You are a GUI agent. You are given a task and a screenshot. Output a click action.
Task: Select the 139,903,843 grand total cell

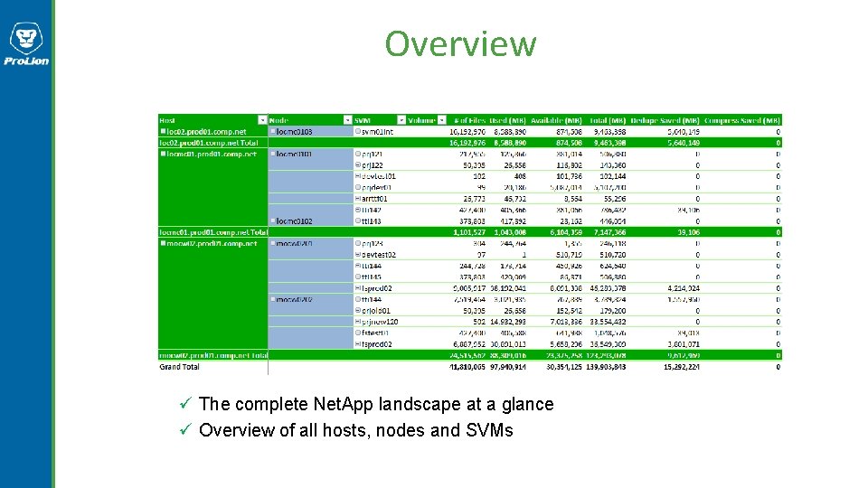pyautogui.click(x=606, y=366)
